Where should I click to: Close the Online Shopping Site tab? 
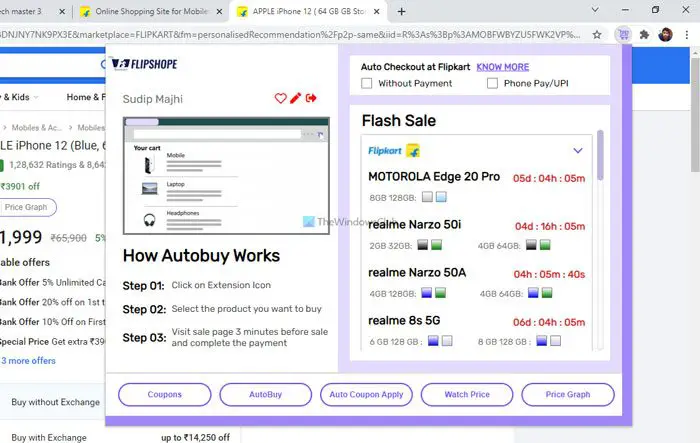(x=219, y=12)
